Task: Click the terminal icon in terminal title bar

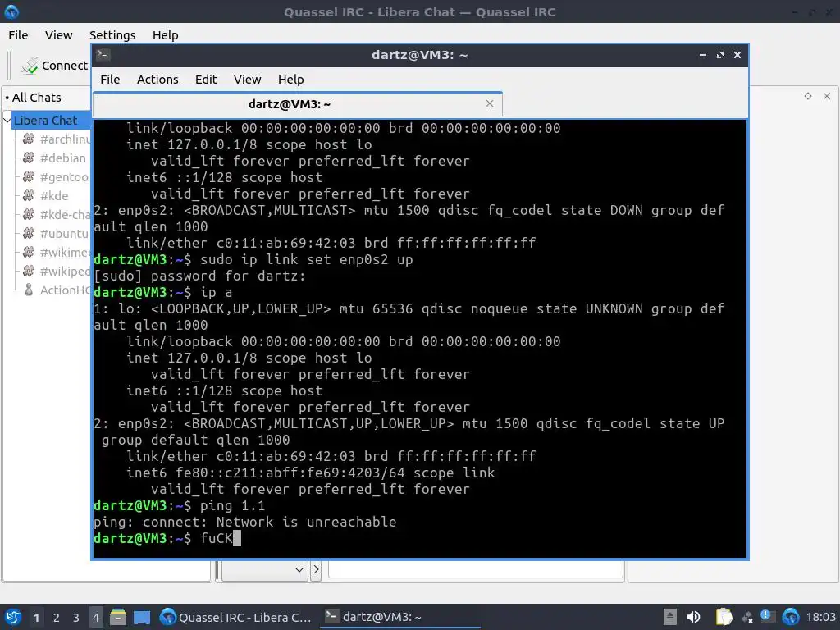Action: click(x=103, y=55)
